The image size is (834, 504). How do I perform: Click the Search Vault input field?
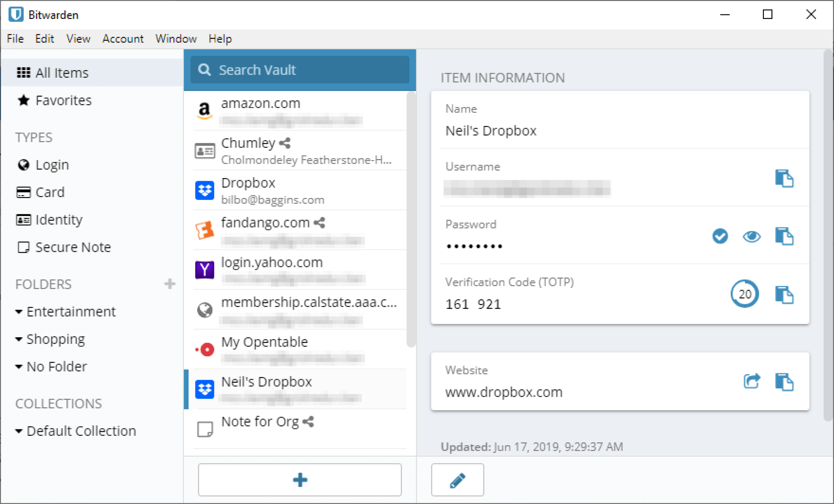[301, 70]
